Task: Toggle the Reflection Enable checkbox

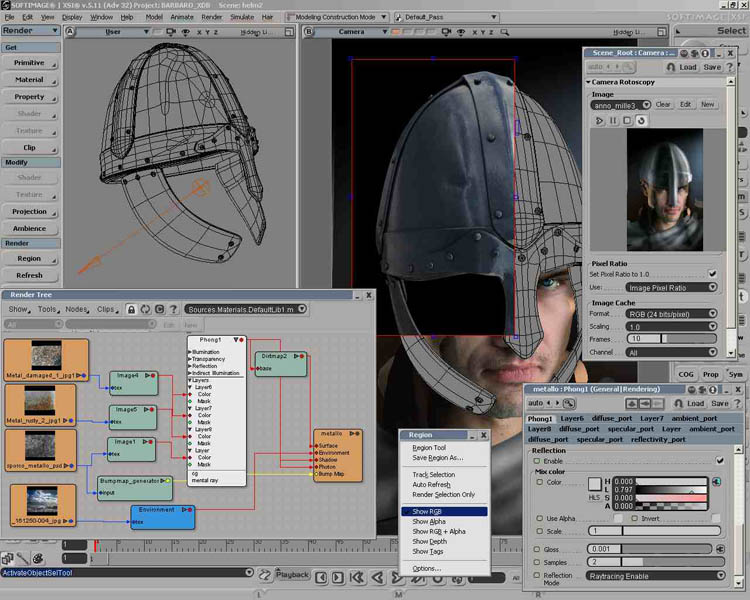Action: coord(718,461)
